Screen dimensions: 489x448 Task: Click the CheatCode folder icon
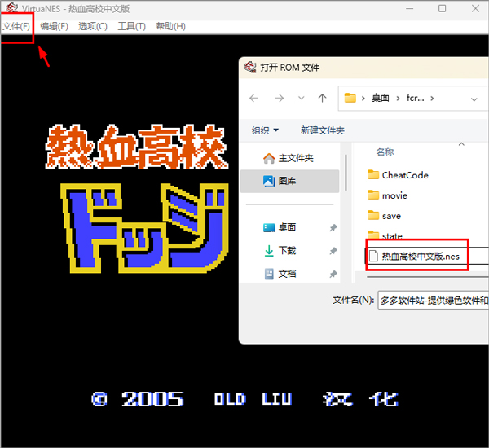(x=373, y=175)
